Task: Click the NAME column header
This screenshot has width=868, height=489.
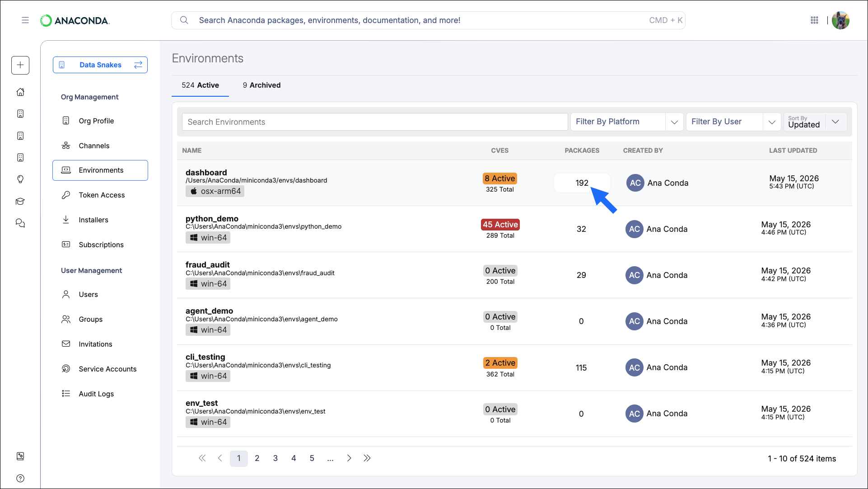Action: click(192, 150)
